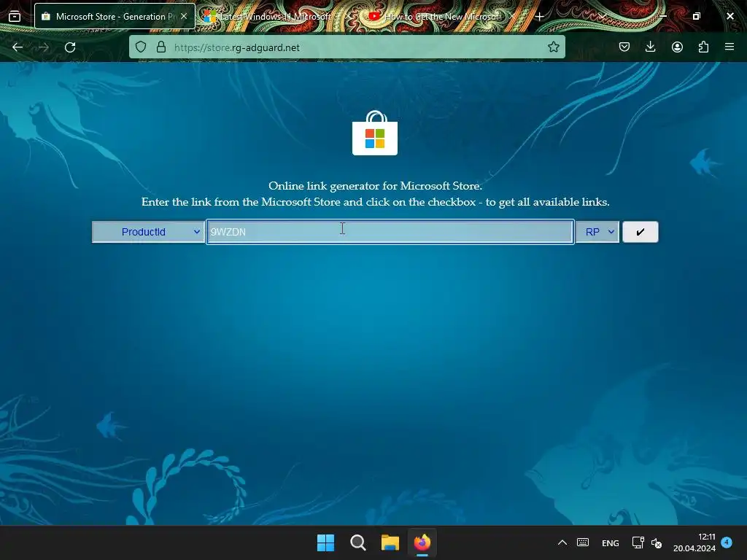The height and width of the screenshot is (560, 747).
Task: Close the Microsoft Store - Generation tab
Action: pos(184,16)
